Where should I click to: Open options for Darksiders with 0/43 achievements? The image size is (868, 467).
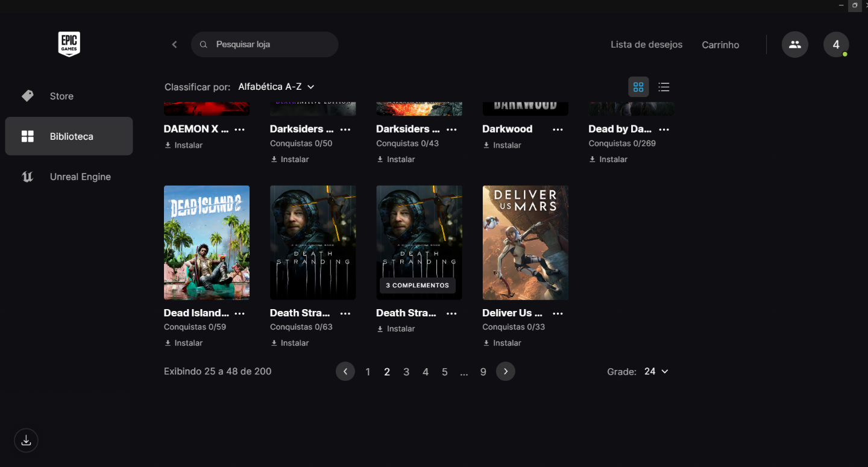pyautogui.click(x=451, y=129)
